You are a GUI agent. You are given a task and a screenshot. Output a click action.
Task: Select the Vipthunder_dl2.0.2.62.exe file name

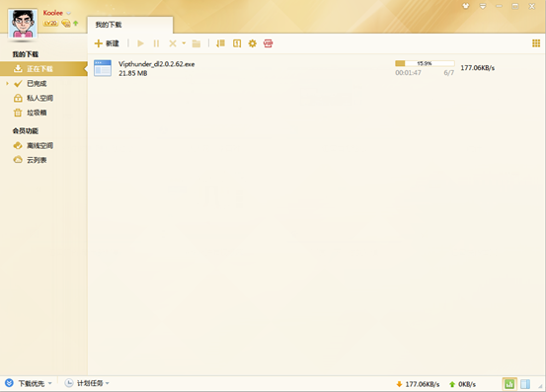point(157,64)
